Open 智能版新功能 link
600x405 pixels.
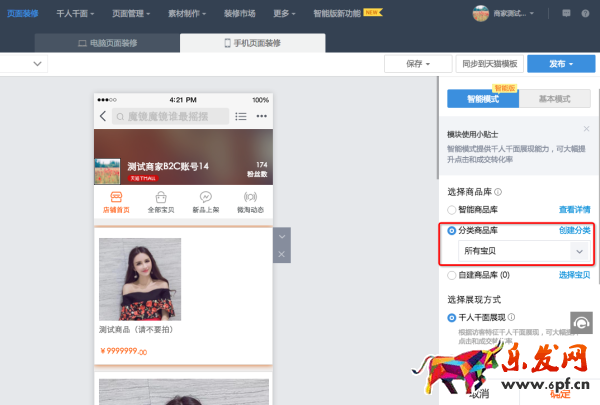coord(337,14)
